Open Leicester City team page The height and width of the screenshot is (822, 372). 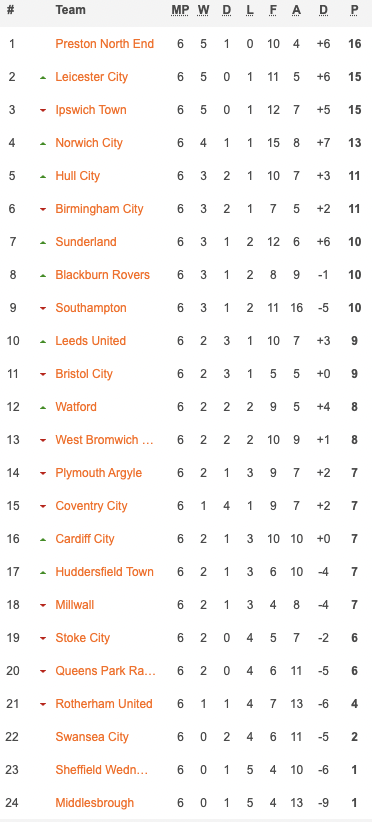click(x=92, y=77)
